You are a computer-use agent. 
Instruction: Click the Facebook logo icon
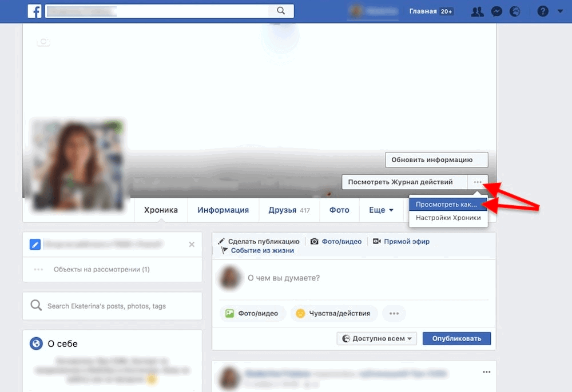[34, 11]
